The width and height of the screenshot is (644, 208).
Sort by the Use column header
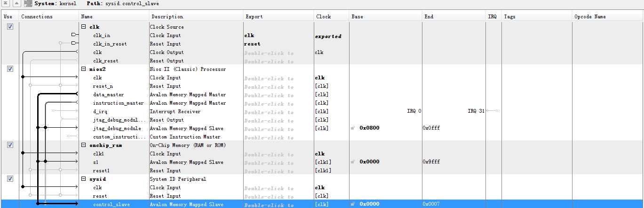pos(9,16)
